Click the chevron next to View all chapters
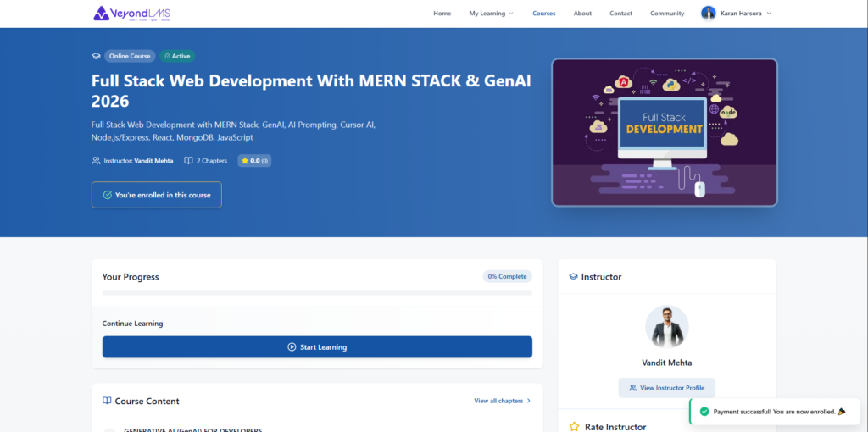This screenshot has width=868, height=432. click(528, 401)
